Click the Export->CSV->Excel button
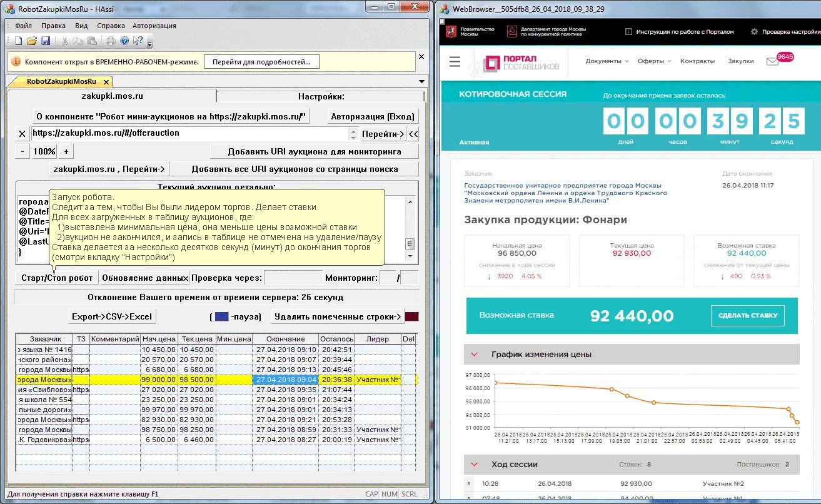 tap(111, 316)
